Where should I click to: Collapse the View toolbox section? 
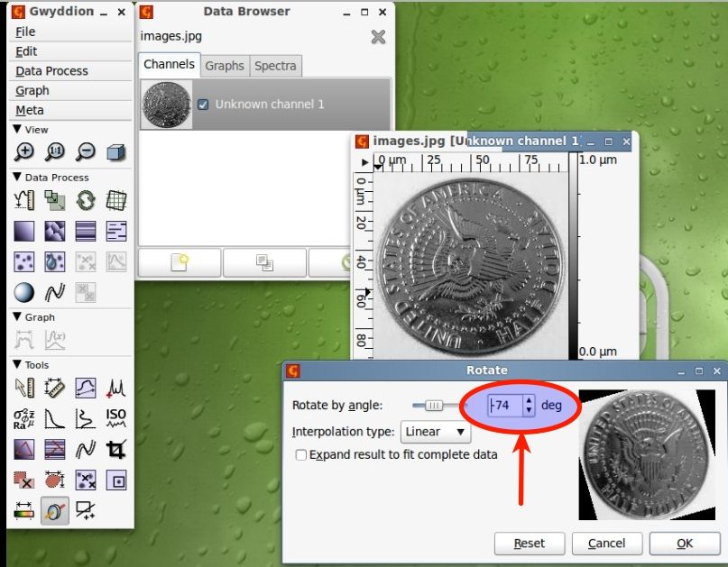(x=17, y=129)
